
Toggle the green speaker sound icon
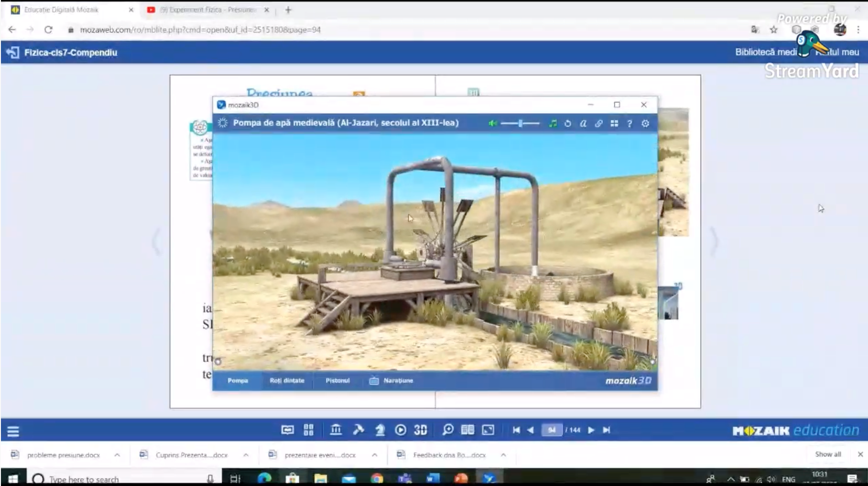pyautogui.click(x=492, y=124)
